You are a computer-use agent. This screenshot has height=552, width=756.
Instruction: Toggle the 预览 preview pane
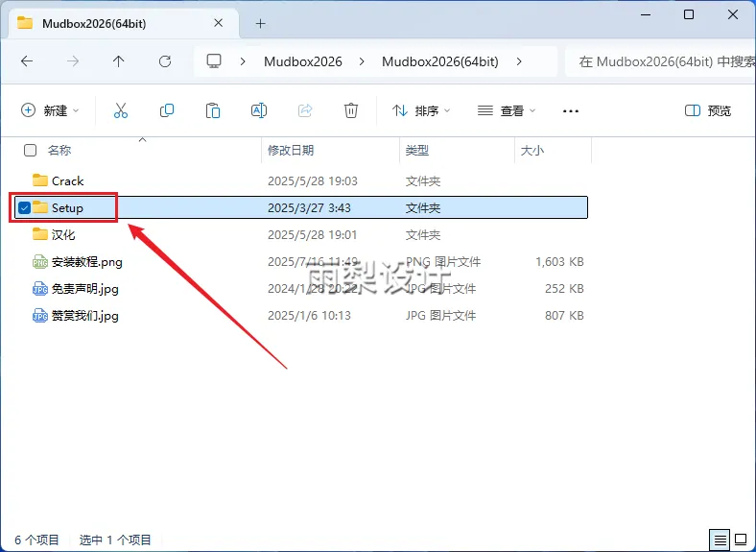[708, 110]
